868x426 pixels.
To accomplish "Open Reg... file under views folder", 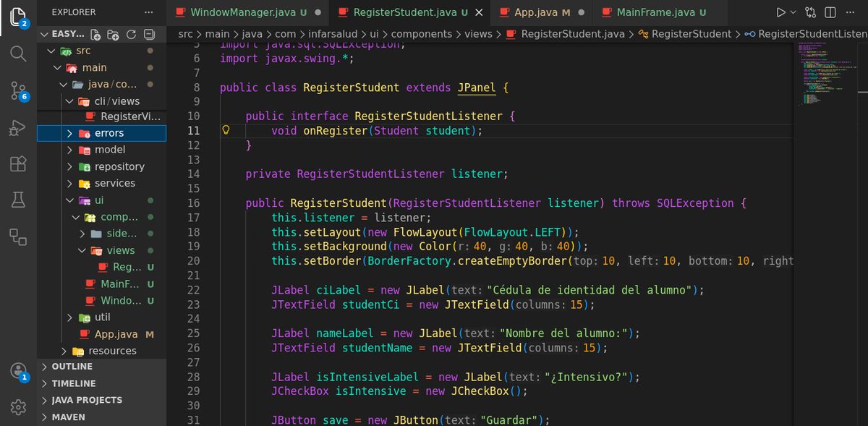I will (x=101, y=267).
